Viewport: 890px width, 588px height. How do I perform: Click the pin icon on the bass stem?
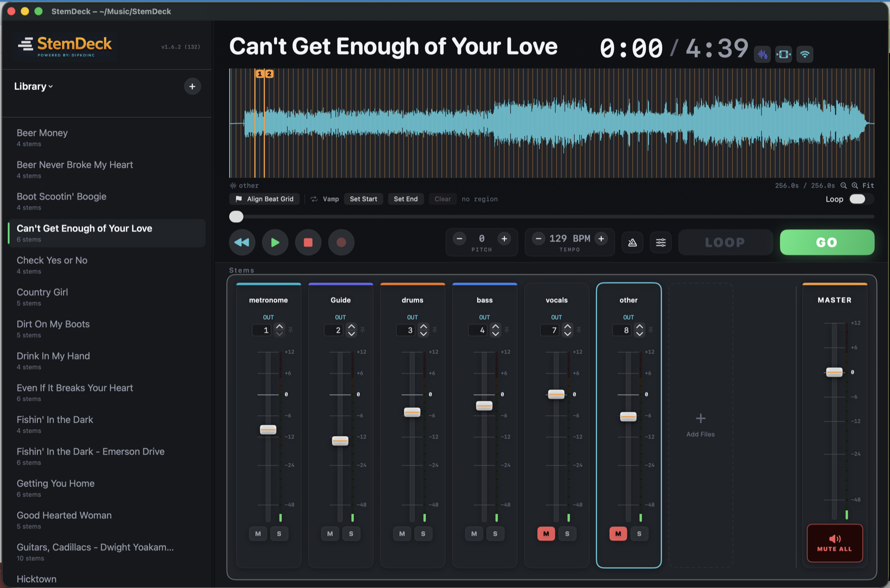pyautogui.click(x=507, y=330)
